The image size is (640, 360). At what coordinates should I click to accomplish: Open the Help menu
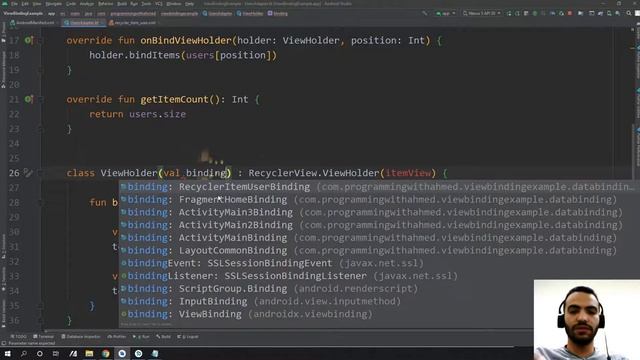[x=189, y=4]
